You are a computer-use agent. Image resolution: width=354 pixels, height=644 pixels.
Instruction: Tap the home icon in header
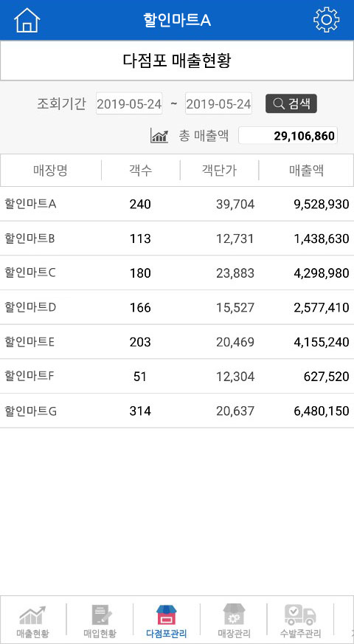pyautogui.click(x=27, y=20)
